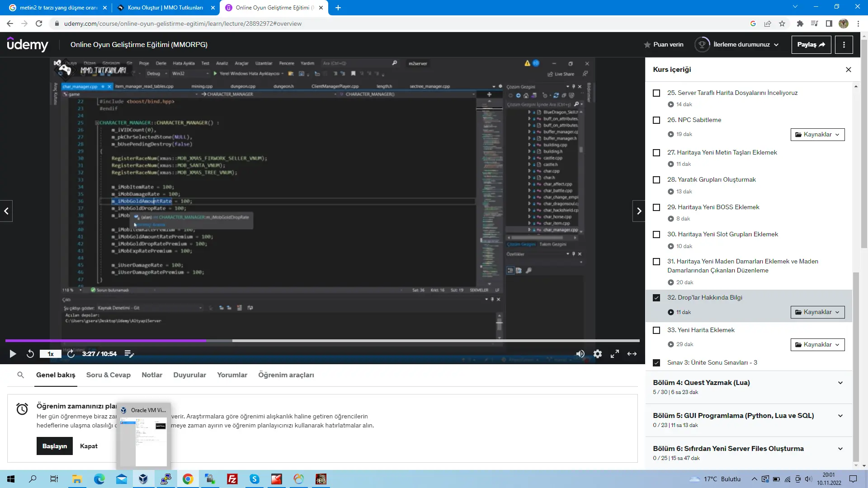
Task: Open the transcript/notes icon in player
Action: click(129, 354)
